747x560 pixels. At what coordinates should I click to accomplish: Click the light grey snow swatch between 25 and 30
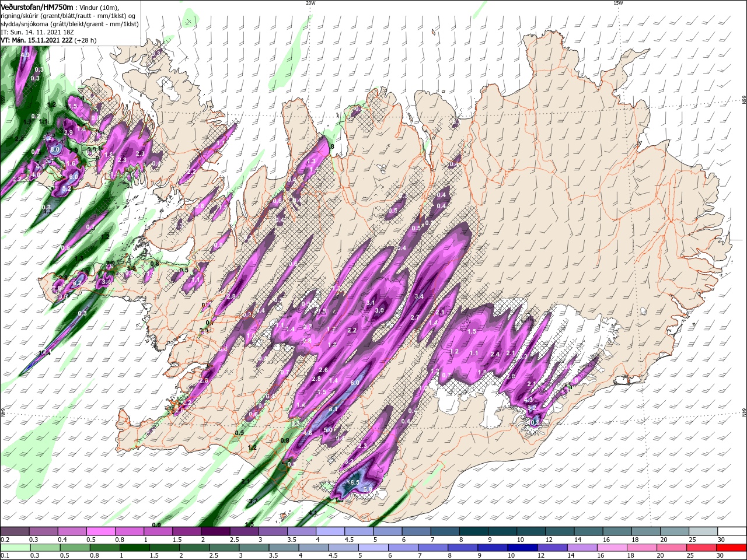(703, 531)
